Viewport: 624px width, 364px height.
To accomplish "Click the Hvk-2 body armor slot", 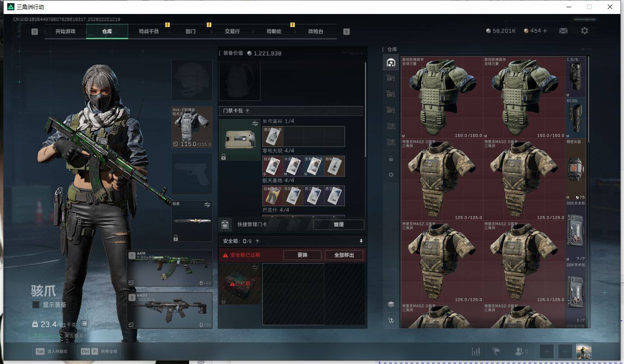I will (x=192, y=127).
